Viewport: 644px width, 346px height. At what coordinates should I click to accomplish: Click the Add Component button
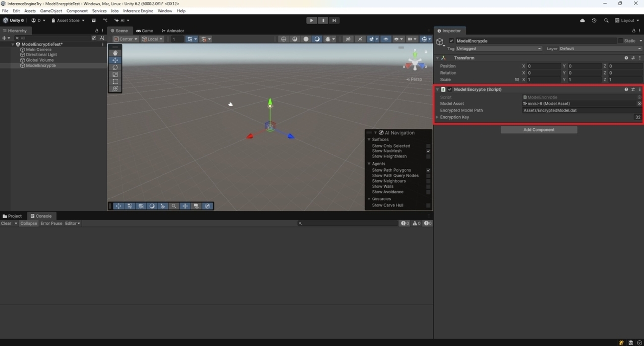(x=538, y=130)
